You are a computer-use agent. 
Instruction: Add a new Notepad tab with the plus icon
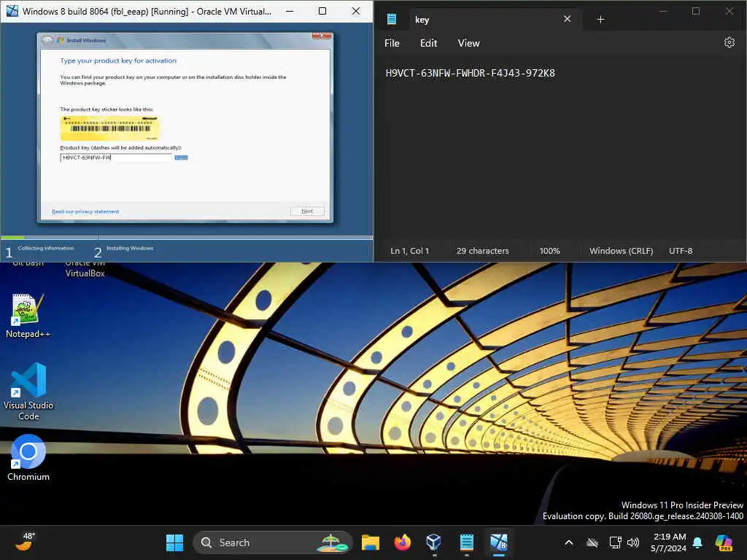(600, 19)
